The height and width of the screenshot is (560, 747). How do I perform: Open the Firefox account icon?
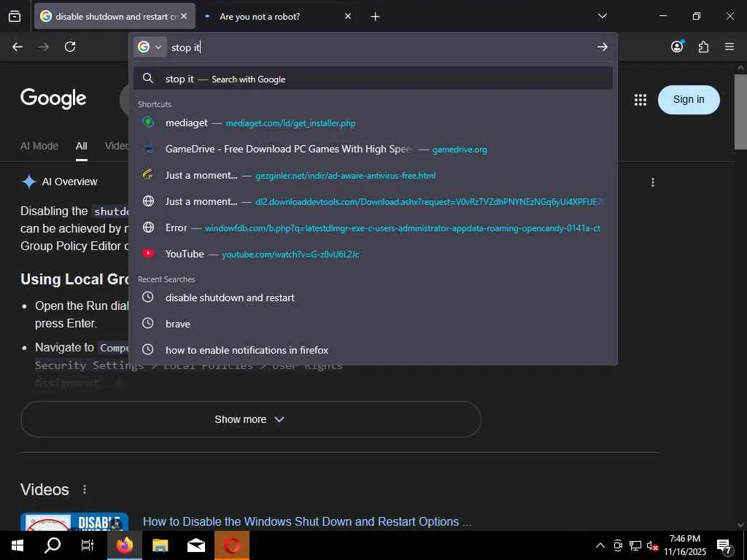pyautogui.click(x=677, y=46)
